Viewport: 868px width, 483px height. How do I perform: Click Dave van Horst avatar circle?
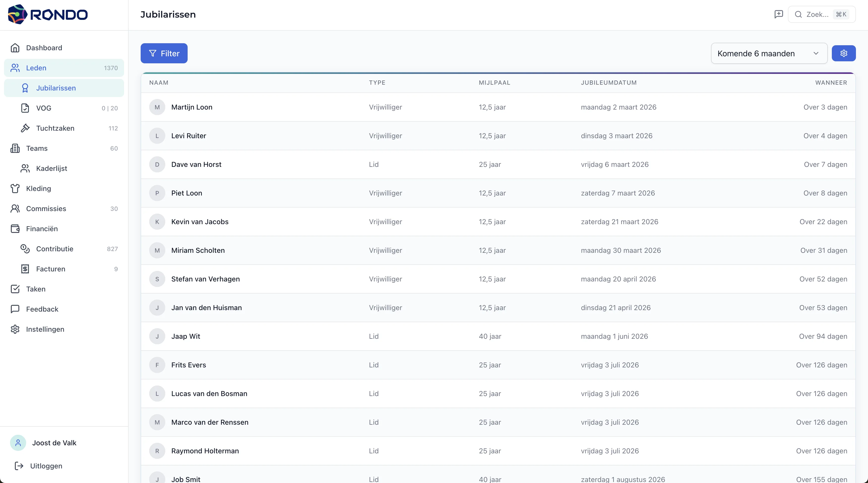pyautogui.click(x=157, y=165)
